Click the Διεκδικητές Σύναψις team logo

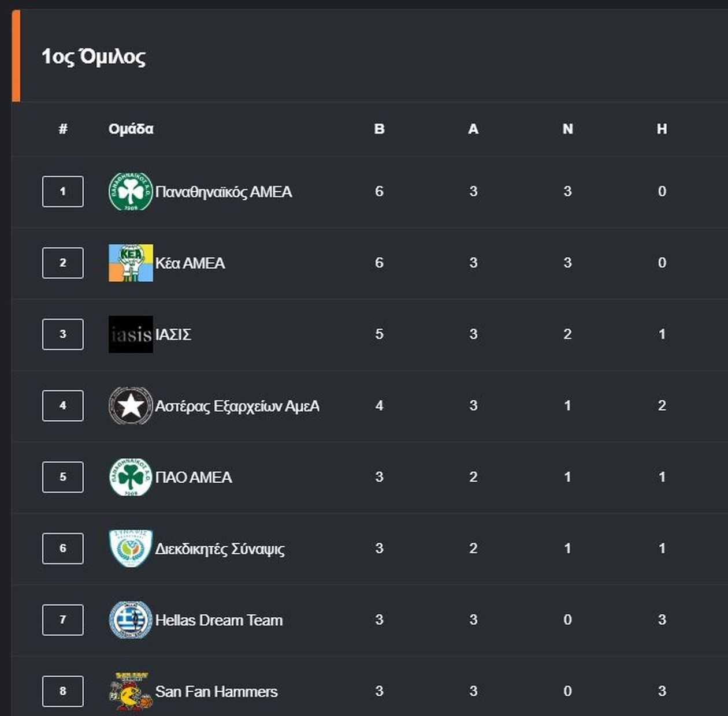pos(131,548)
